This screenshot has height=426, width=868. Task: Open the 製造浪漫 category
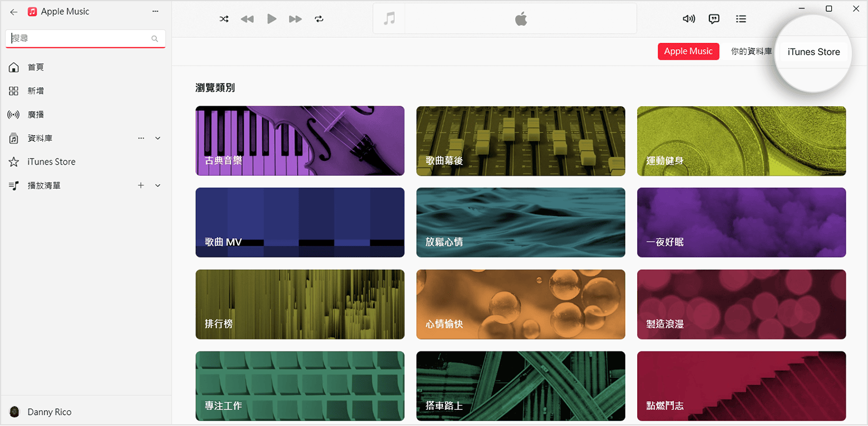click(742, 304)
